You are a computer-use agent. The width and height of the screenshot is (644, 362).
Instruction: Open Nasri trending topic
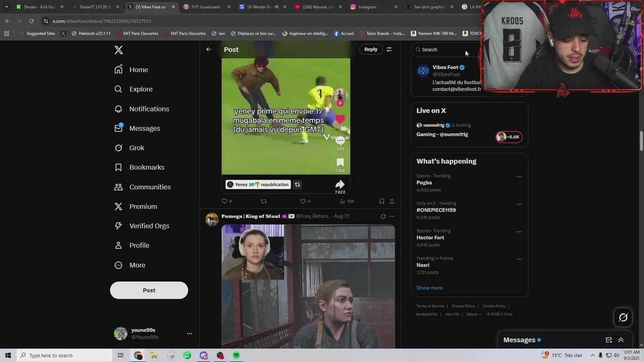coord(423,265)
